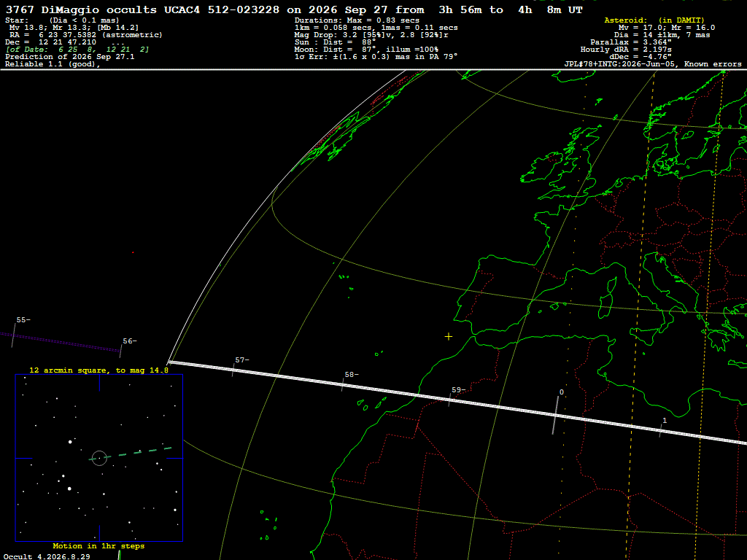
Task: Click the yellow Asteroid (in DAMIT) heading
Action: click(x=654, y=20)
